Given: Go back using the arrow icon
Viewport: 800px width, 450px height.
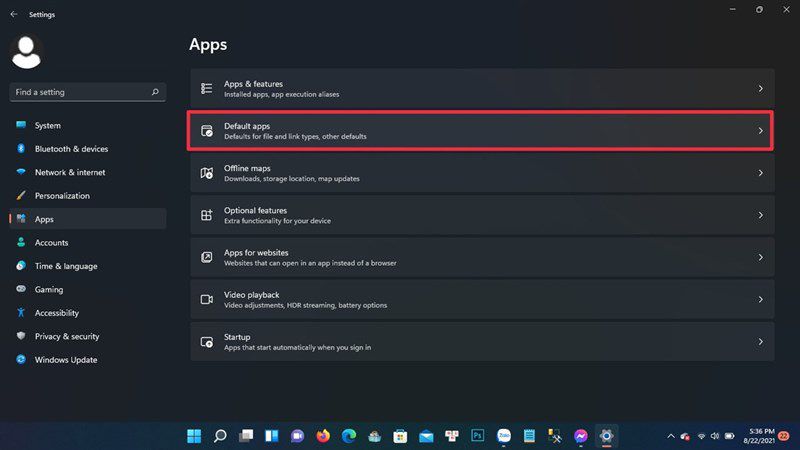Looking at the screenshot, I should coord(14,14).
